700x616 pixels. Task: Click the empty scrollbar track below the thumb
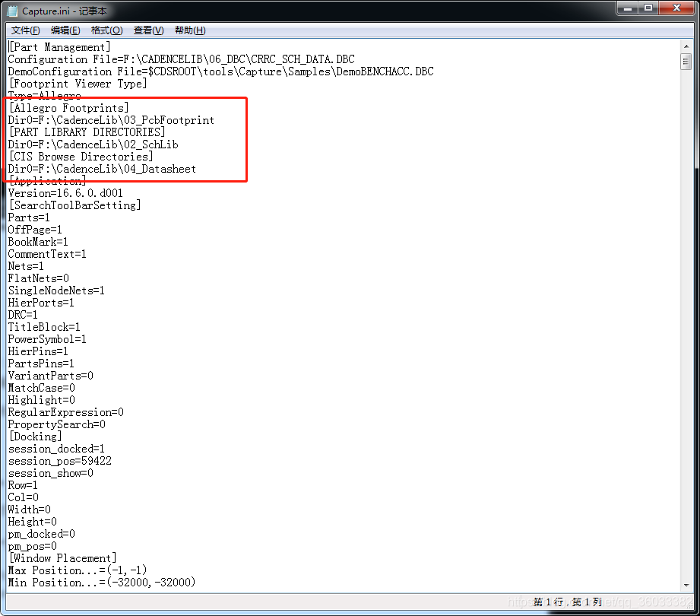[686, 304]
